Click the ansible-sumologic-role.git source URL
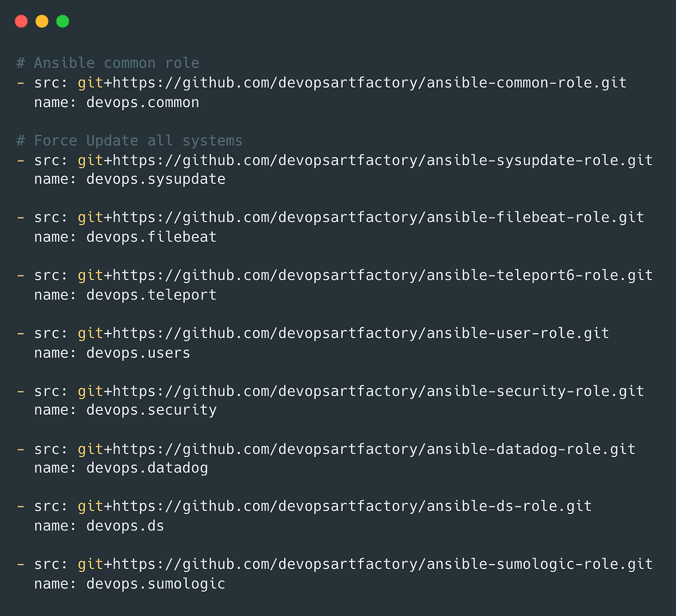Screen dimensions: 676x616 [365, 565]
